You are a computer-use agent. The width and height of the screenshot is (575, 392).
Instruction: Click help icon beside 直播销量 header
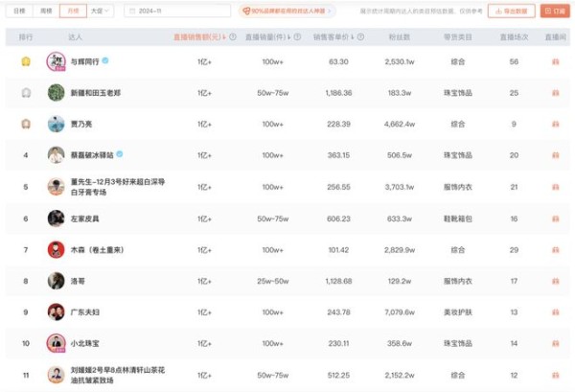297,37
